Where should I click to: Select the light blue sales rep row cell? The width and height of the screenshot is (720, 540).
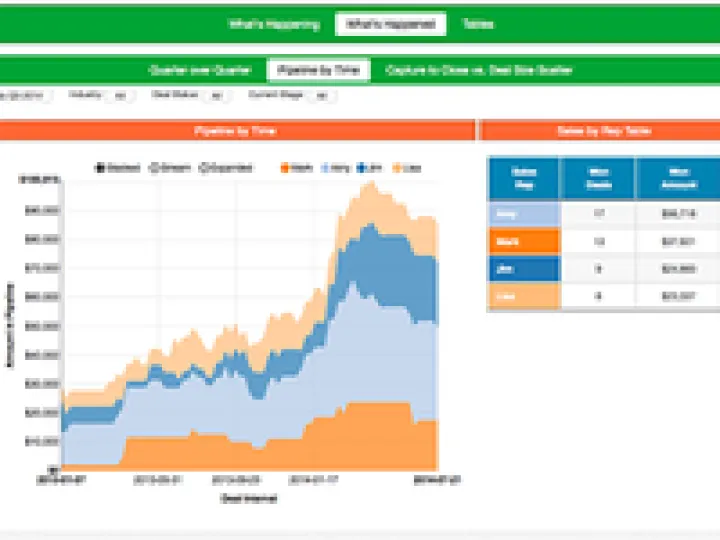click(x=524, y=214)
